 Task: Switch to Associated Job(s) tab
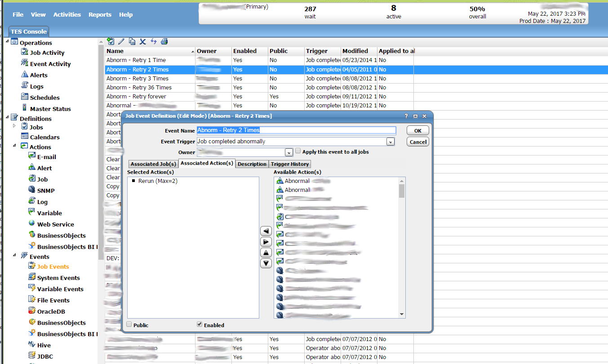(153, 164)
